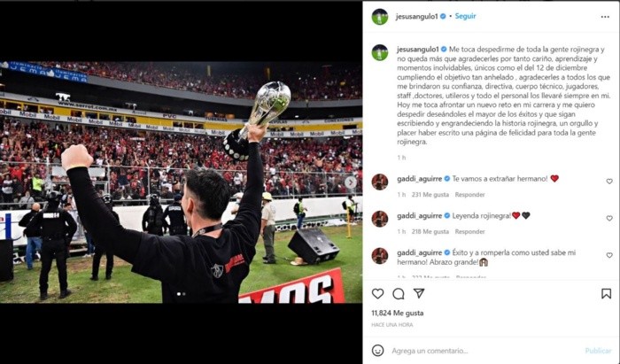Reply to the 'Te vamos a extrañar' comment
The height and width of the screenshot is (364, 620).
(x=469, y=195)
